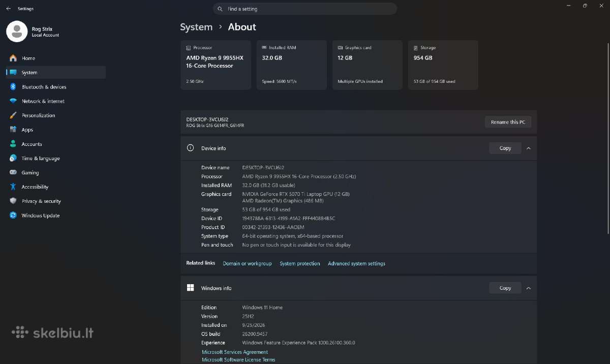This screenshot has width=610, height=364.
Task: Click the Device ID value text
Action: pos(289,218)
